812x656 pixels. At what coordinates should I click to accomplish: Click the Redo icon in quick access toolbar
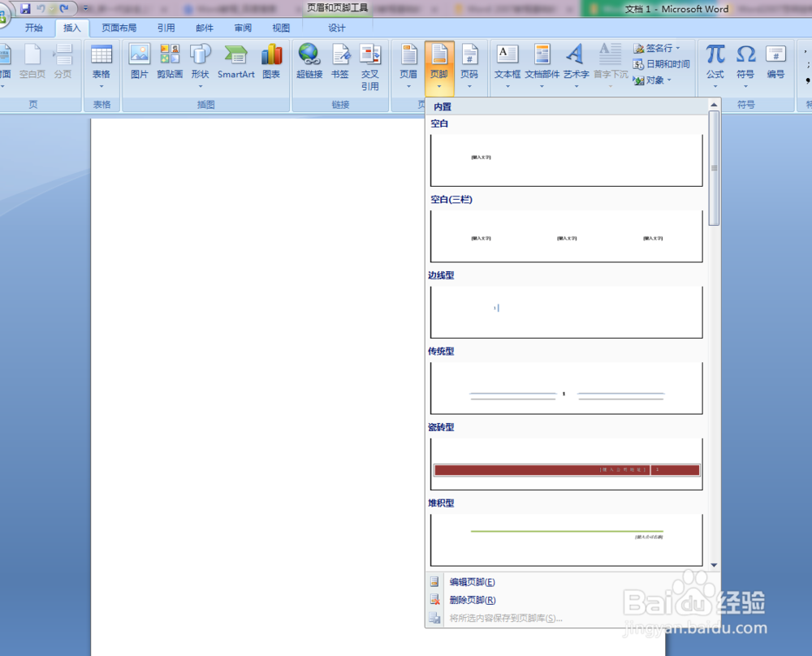(x=64, y=8)
